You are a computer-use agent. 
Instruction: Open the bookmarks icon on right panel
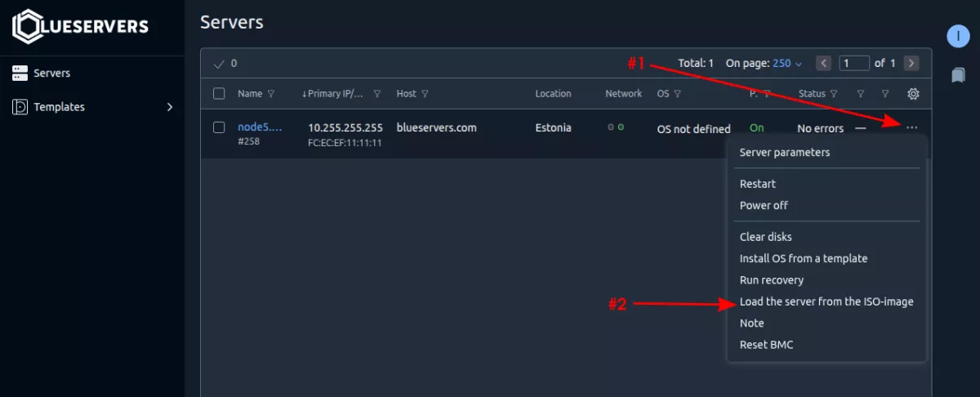click(958, 75)
